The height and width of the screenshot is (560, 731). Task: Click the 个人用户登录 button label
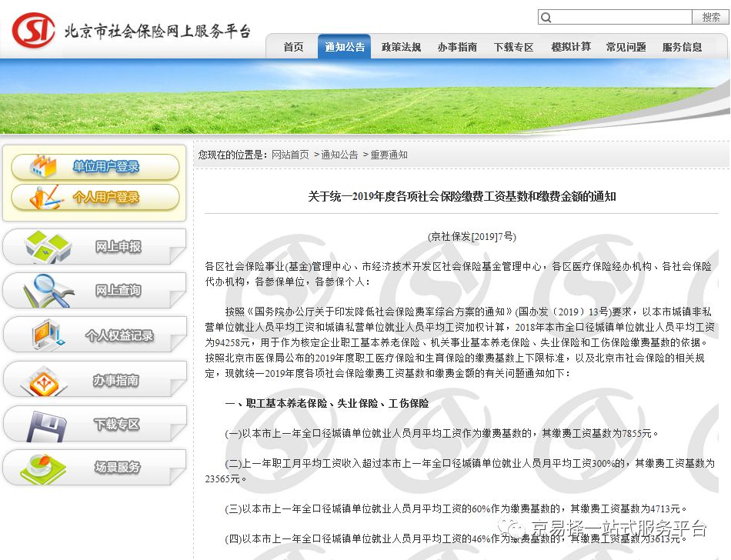(106, 198)
